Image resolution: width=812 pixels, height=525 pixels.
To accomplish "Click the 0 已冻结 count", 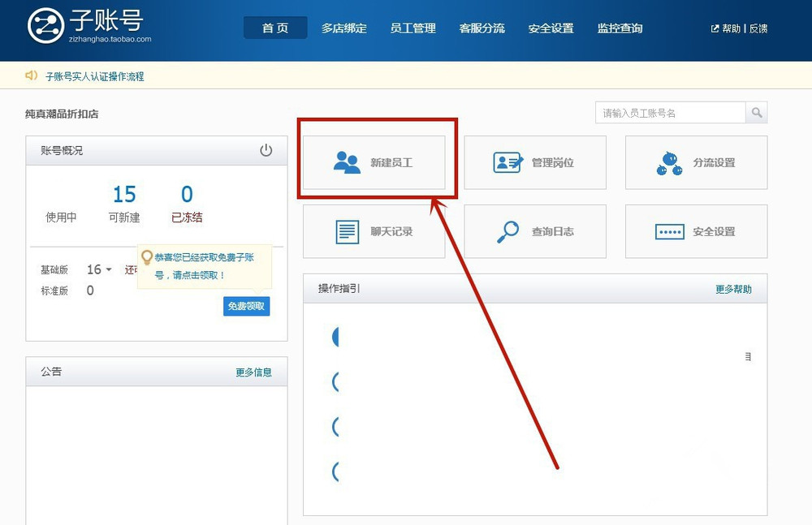I will tap(187, 204).
